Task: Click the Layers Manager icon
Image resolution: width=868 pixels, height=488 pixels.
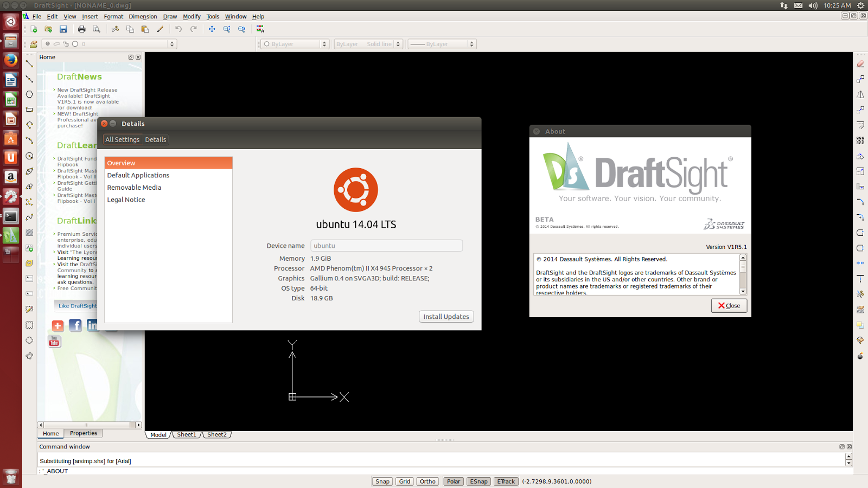Action: point(34,44)
